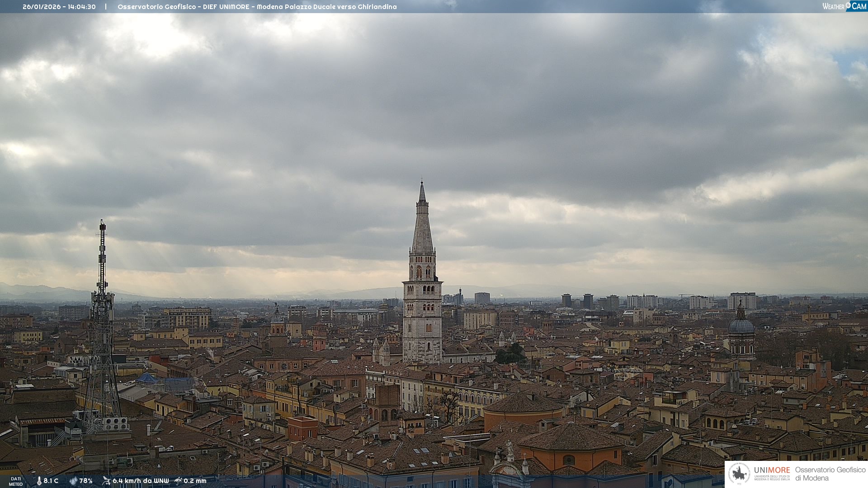Click the UNIMORE wordmark text
The height and width of the screenshot is (488, 868).
(x=772, y=470)
